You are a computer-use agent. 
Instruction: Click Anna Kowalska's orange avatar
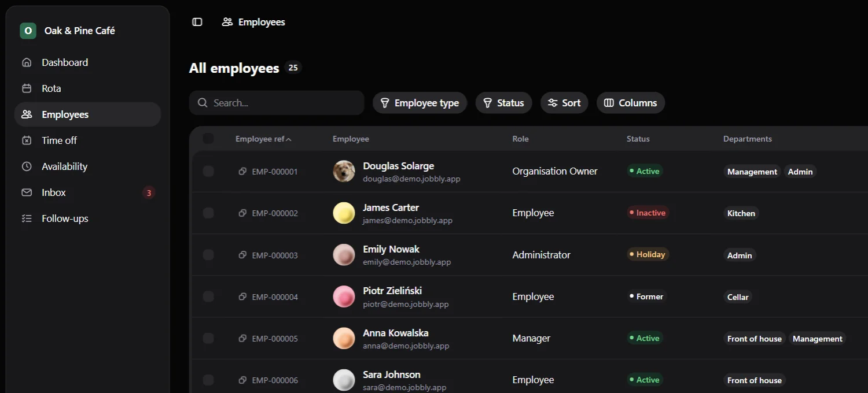(344, 338)
